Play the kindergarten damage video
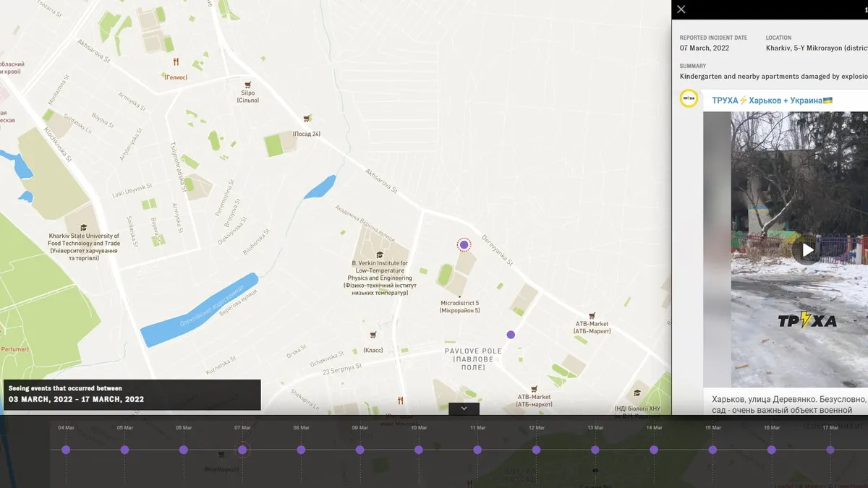The image size is (868, 488). click(x=807, y=250)
